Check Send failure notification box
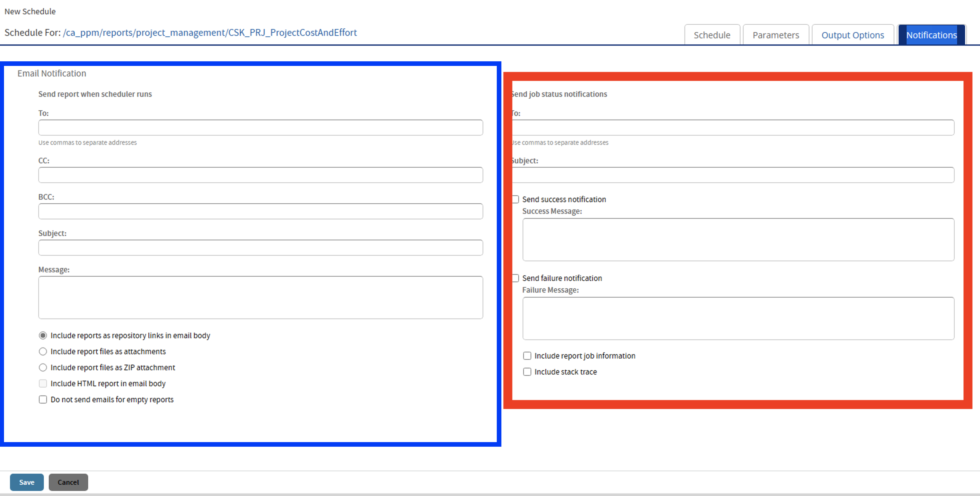The height and width of the screenshot is (496, 980). 516,278
